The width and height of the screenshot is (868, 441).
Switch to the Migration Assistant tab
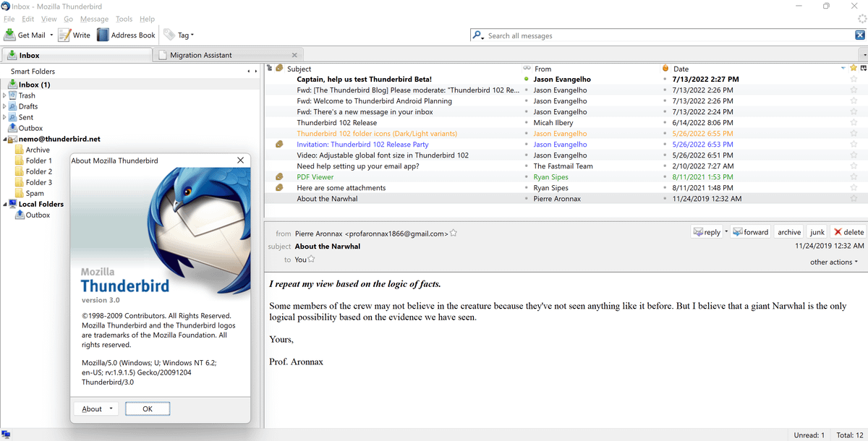click(x=201, y=55)
